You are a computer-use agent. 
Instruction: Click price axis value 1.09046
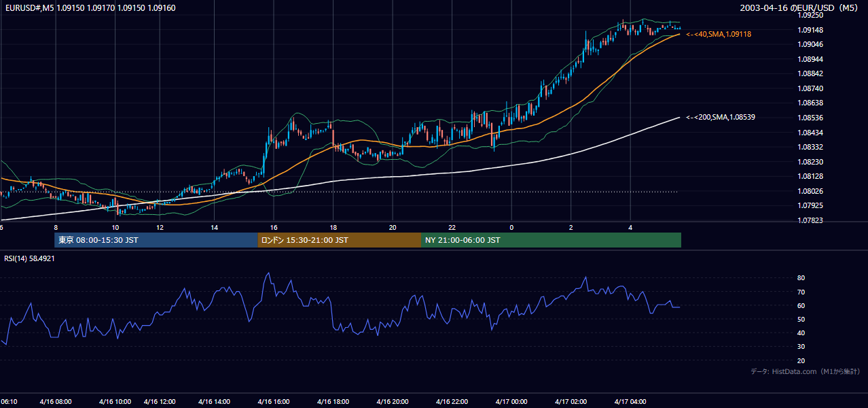(x=812, y=44)
